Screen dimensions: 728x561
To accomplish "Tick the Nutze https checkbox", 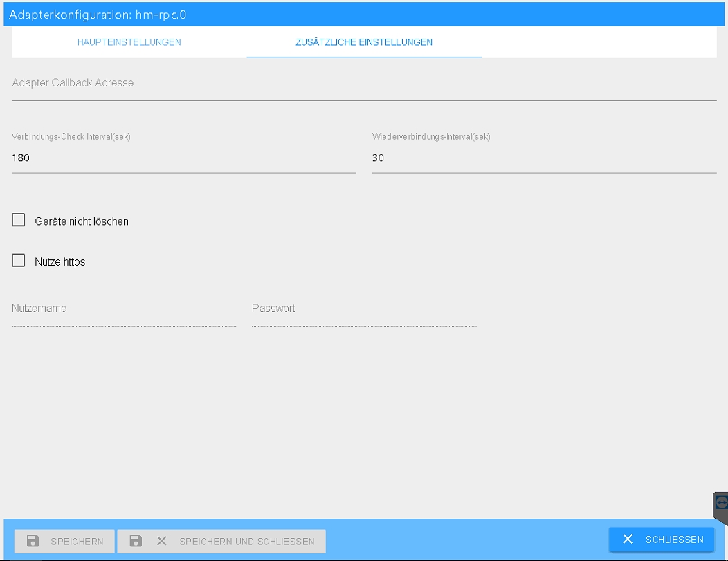I will point(19,260).
